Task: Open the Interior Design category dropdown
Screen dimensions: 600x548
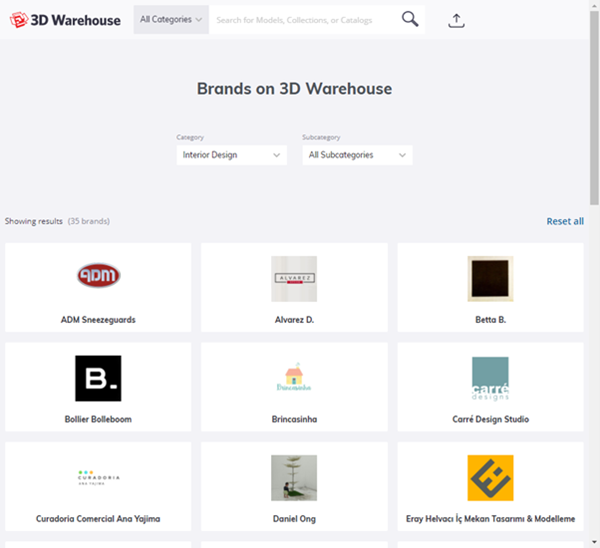Action: pos(231,155)
